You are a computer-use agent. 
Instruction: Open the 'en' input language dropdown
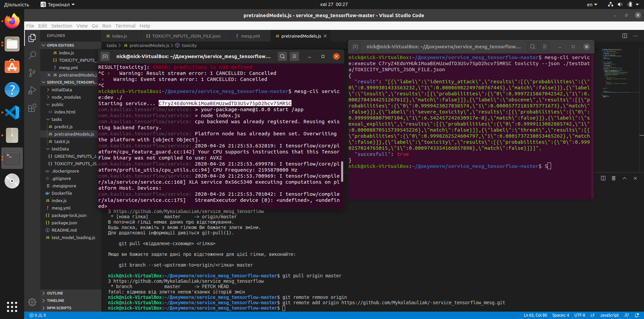pyautogui.click(x=592, y=4)
